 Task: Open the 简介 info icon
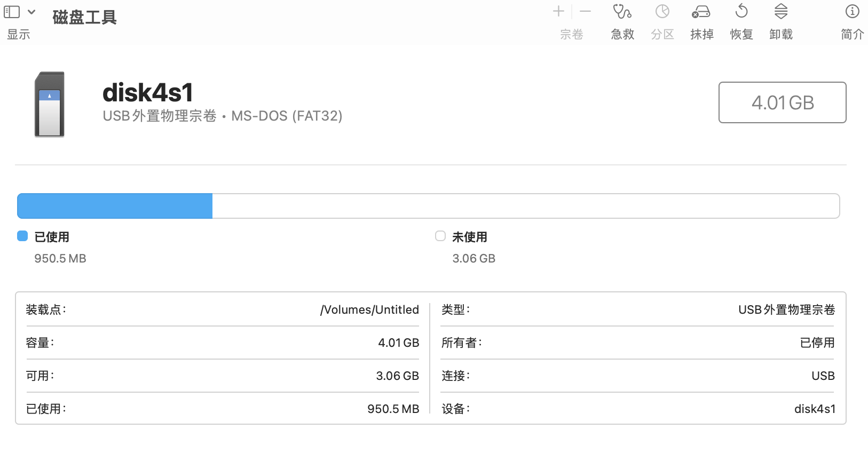coord(852,11)
